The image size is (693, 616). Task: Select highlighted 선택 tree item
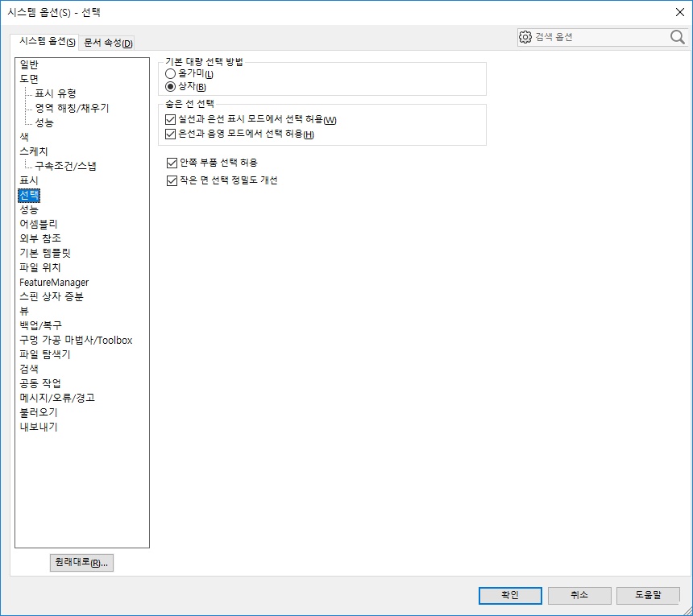(x=29, y=195)
